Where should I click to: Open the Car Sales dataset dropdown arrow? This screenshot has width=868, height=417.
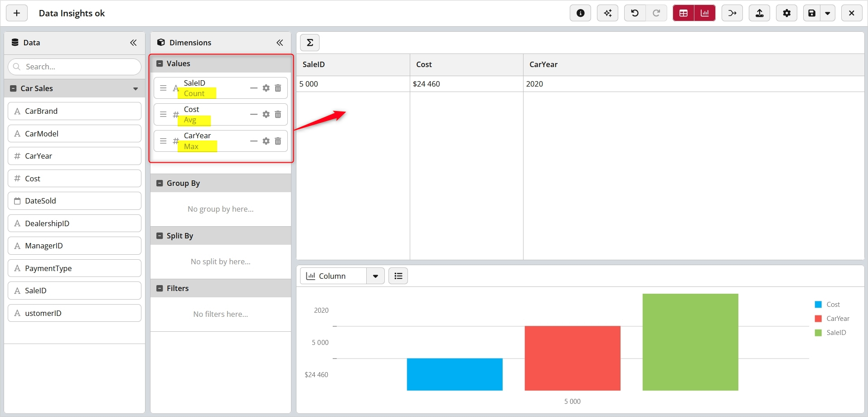click(136, 89)
